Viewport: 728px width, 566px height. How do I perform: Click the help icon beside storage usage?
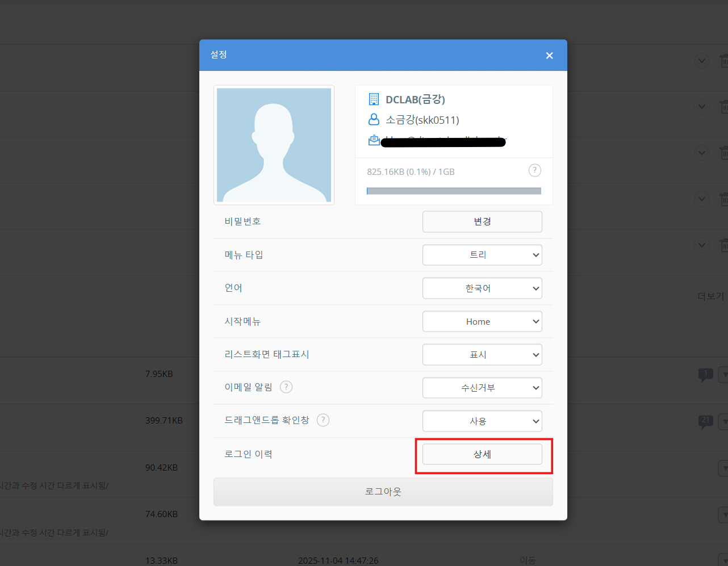(534, 170)
